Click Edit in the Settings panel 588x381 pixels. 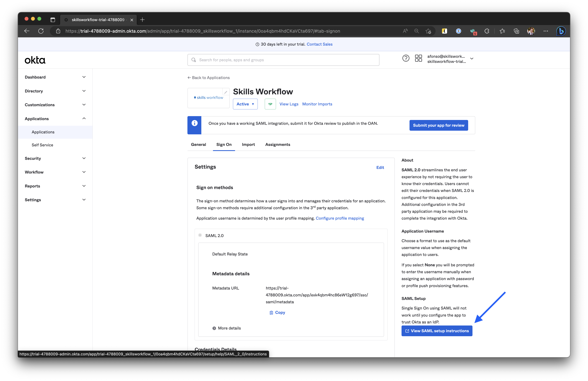[x=380, y=167]
